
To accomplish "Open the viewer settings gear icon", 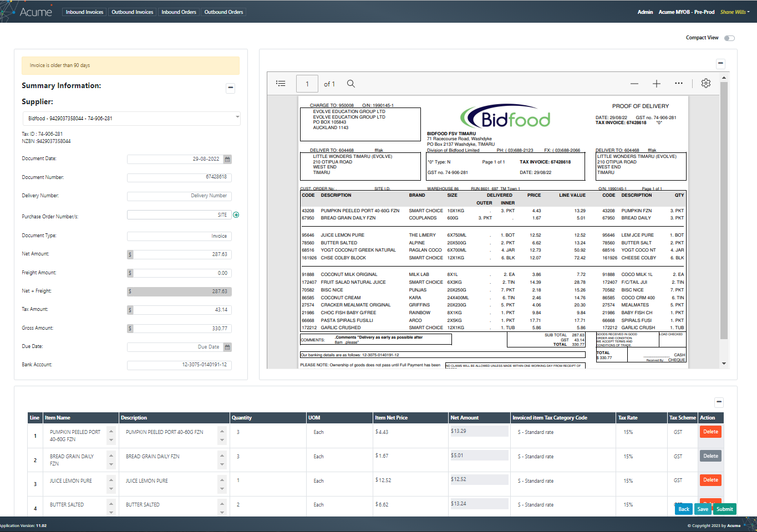I will 705,83.
